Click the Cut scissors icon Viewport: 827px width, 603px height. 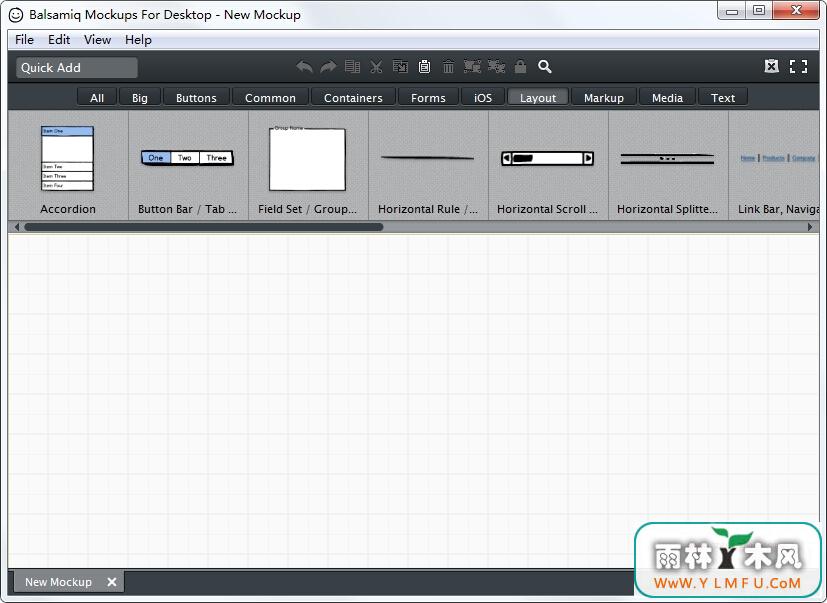(376, 67)
